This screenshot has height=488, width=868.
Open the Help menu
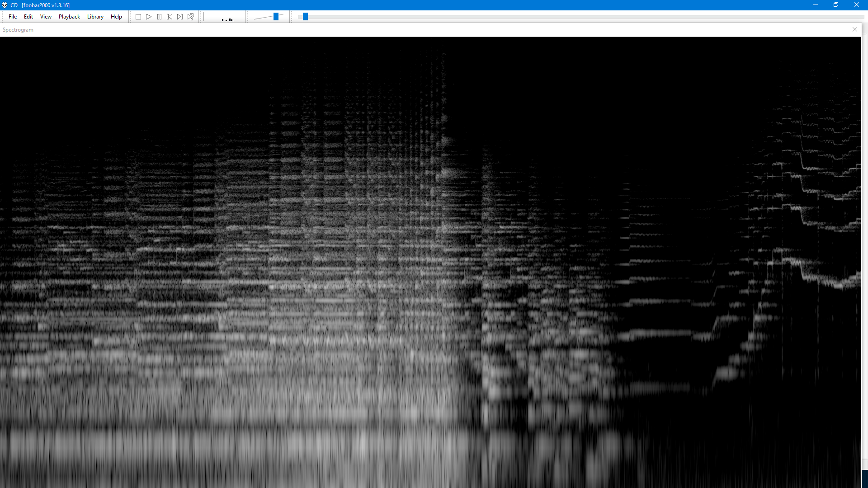tap(116, 17)
